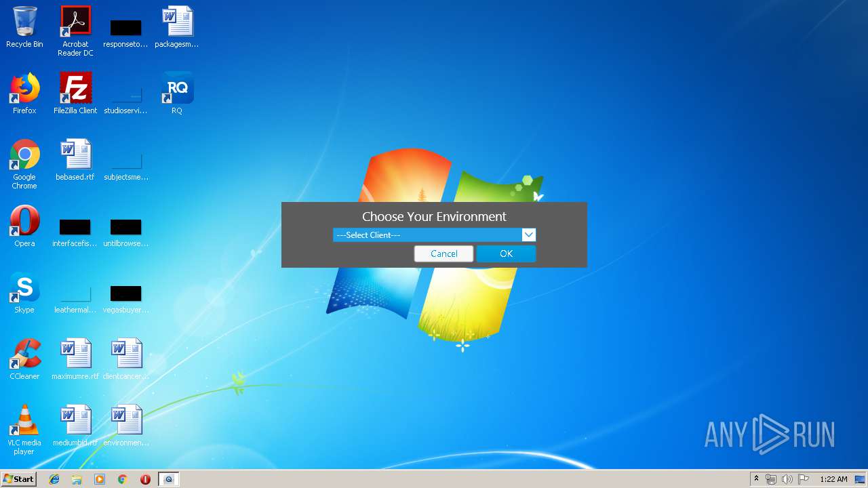Select the interfacefis... desktop file
The height and width of the screenshot is (488, 868).
click(x=75, y=232)
